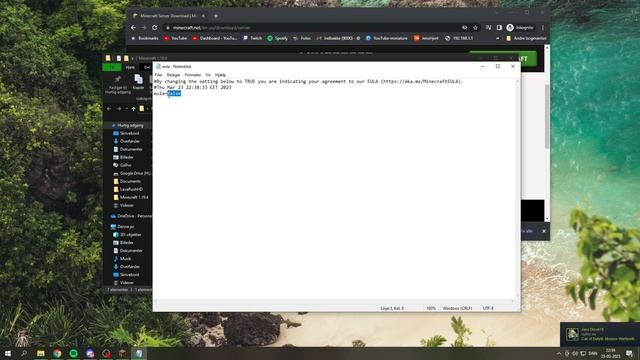The width and height of the screenshot is (640, 360).
Task: Click Chrome's back arrow
Action: 133,28
